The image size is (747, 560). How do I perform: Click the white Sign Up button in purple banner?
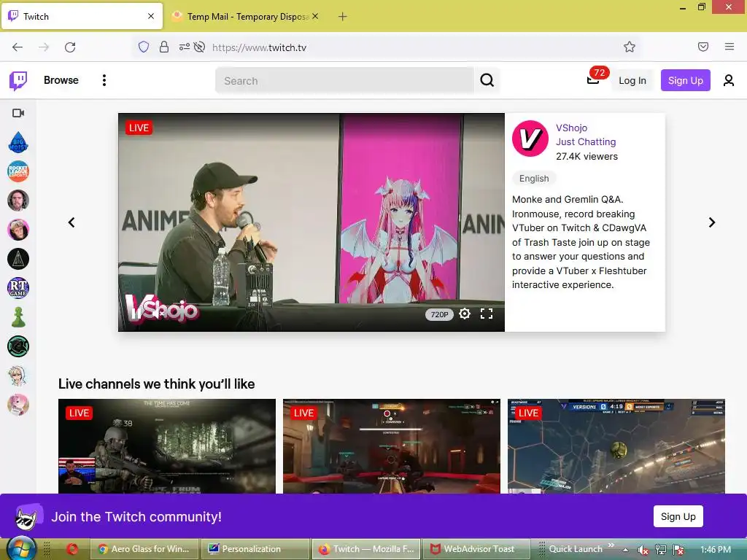[x=678, y=517]
